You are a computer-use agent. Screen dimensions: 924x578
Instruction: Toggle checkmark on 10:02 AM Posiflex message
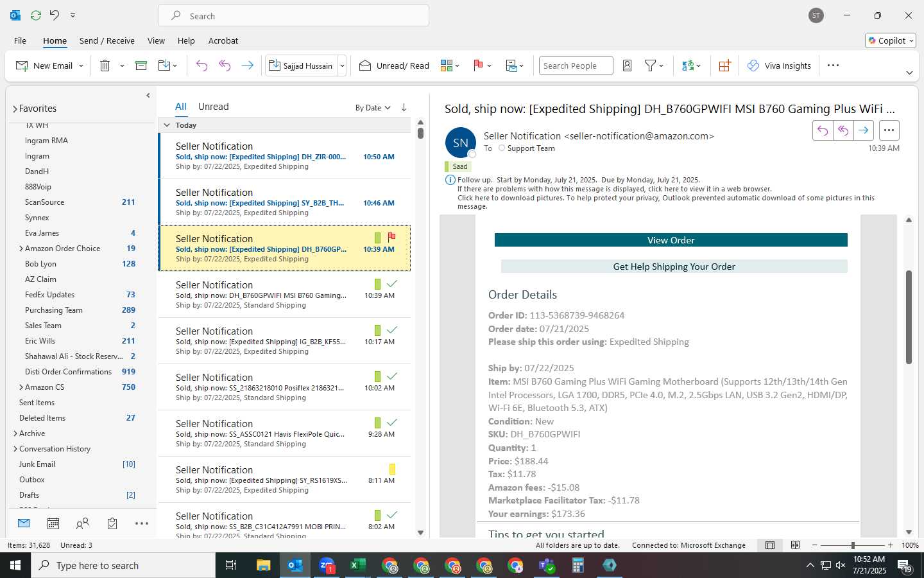coord(392,376)
